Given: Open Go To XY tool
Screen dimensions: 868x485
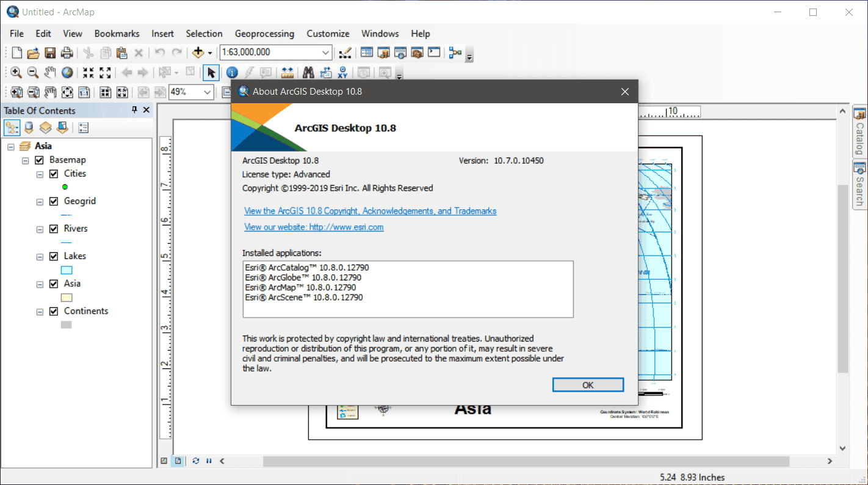Looking at the screenshot, I should 342,73.
